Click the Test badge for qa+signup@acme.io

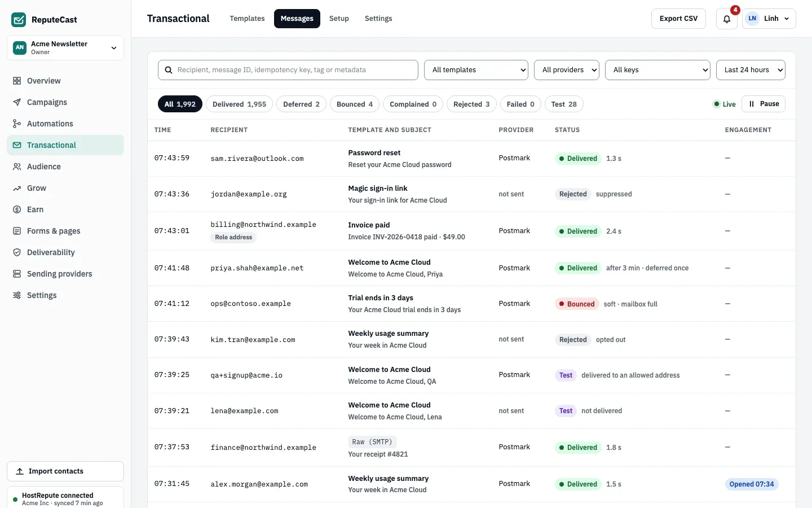(x=566, y=375)
